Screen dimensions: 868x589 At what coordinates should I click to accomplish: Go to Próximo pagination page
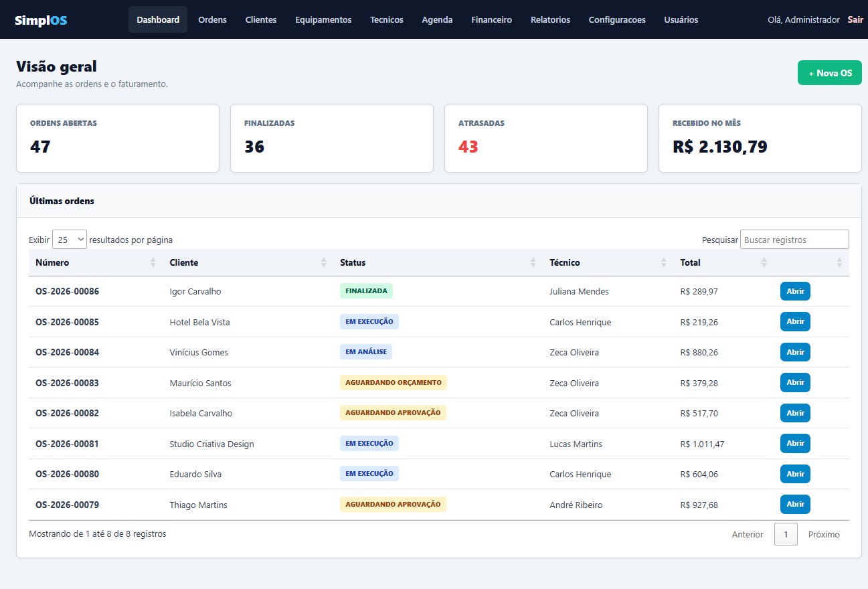point(824,534)
